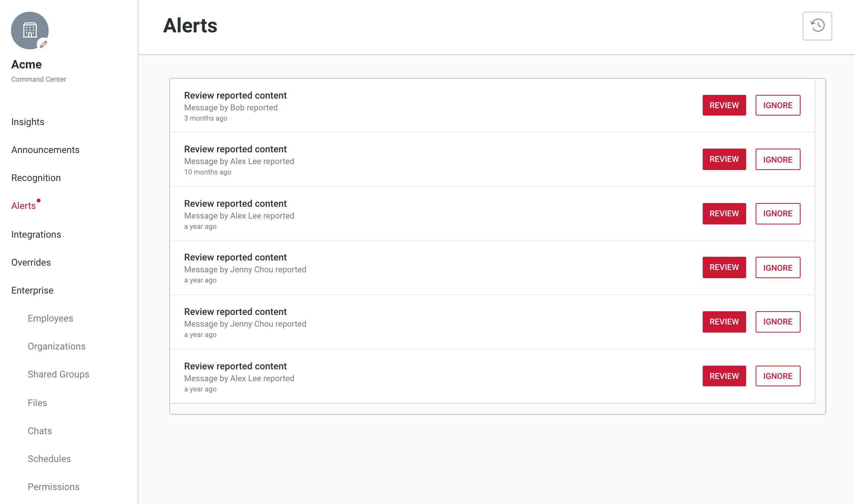Open the alerts history clock icon

click(x=817, y=26)
